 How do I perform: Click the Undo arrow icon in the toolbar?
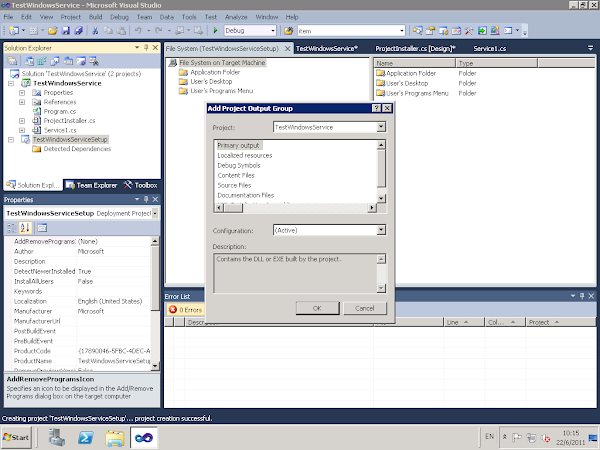click(138, 31)
